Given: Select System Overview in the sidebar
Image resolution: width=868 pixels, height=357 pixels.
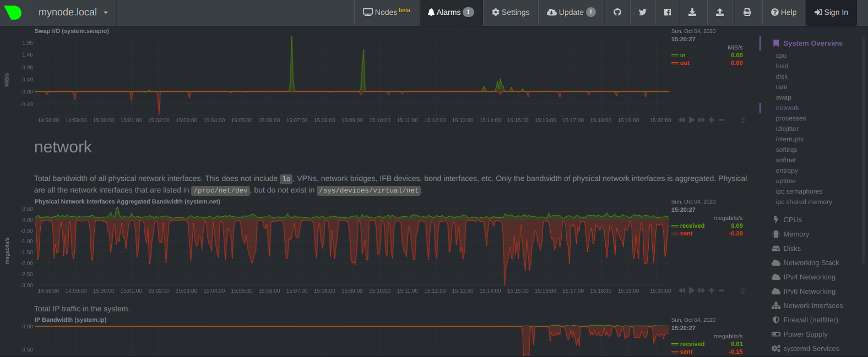Looking at the screenshot, I should tap(808, 43).
